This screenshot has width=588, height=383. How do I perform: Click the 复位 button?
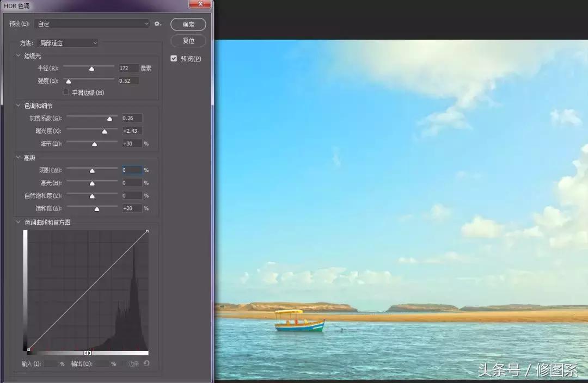tap(188, 41)
